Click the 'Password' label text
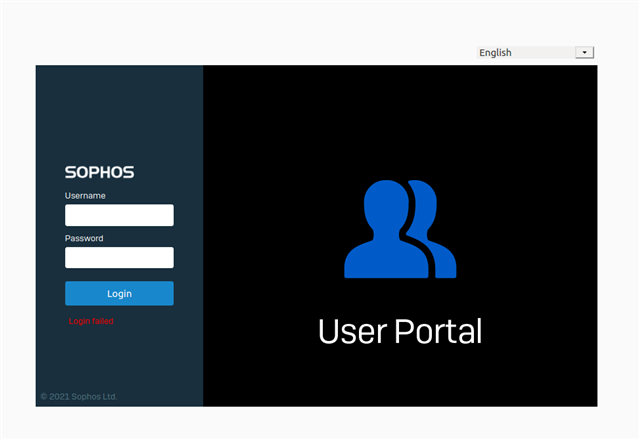Image resolution: width=640 pixels, height=440 pixels. pos(84,238)
